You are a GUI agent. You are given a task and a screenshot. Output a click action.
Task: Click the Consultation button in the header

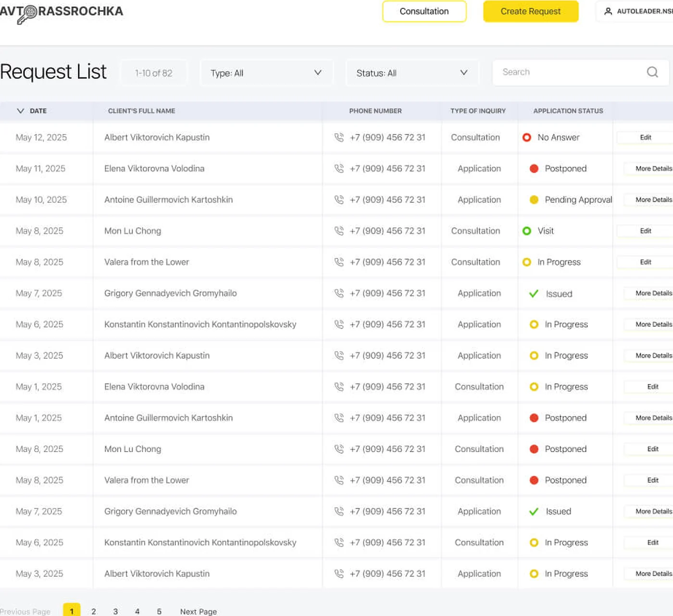(x=424, y=11)
